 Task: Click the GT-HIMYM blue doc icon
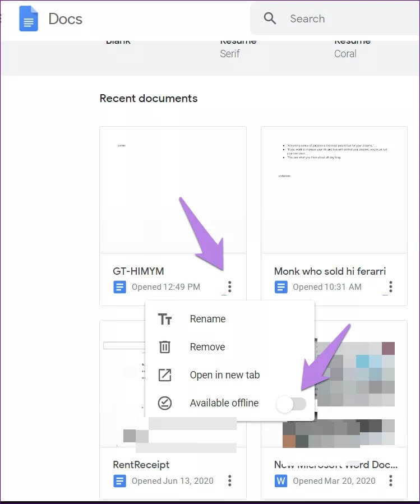(x=119, y=286)
